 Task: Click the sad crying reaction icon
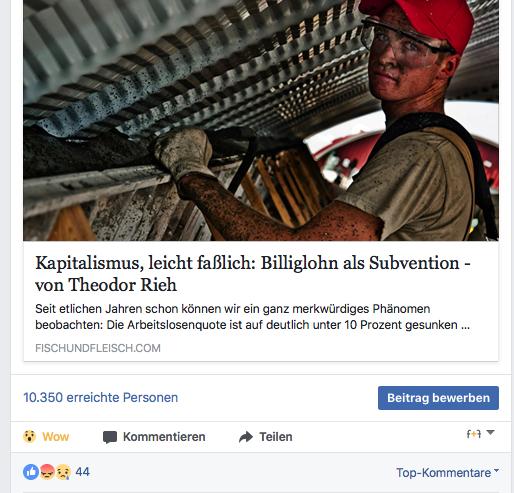[63, 472]
